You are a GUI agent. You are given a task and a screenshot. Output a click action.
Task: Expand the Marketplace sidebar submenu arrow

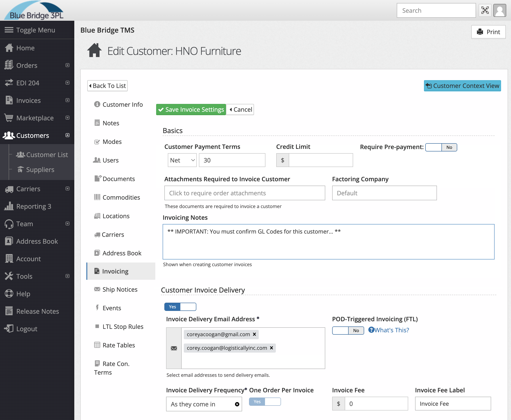click(x=67, y=118)
